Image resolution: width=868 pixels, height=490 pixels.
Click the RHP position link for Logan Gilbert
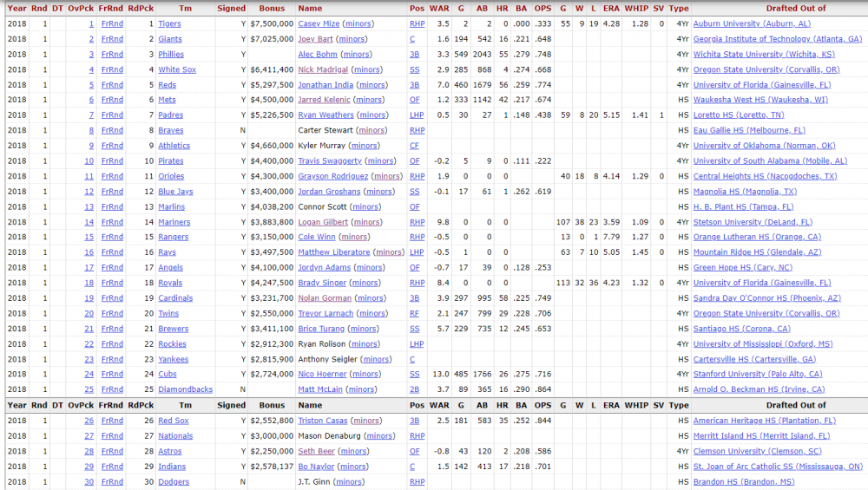417,222
